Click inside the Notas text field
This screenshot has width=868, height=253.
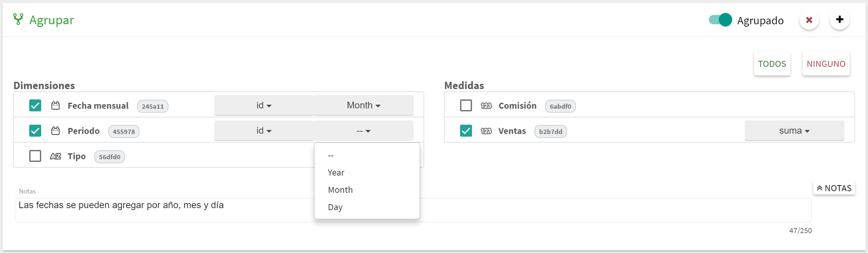[413, 210]
